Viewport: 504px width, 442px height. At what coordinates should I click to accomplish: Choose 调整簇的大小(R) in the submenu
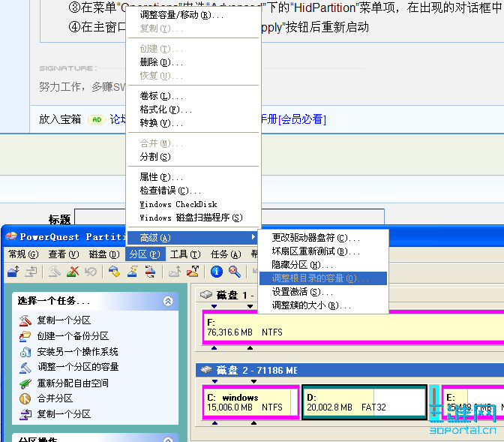[323, 305]
